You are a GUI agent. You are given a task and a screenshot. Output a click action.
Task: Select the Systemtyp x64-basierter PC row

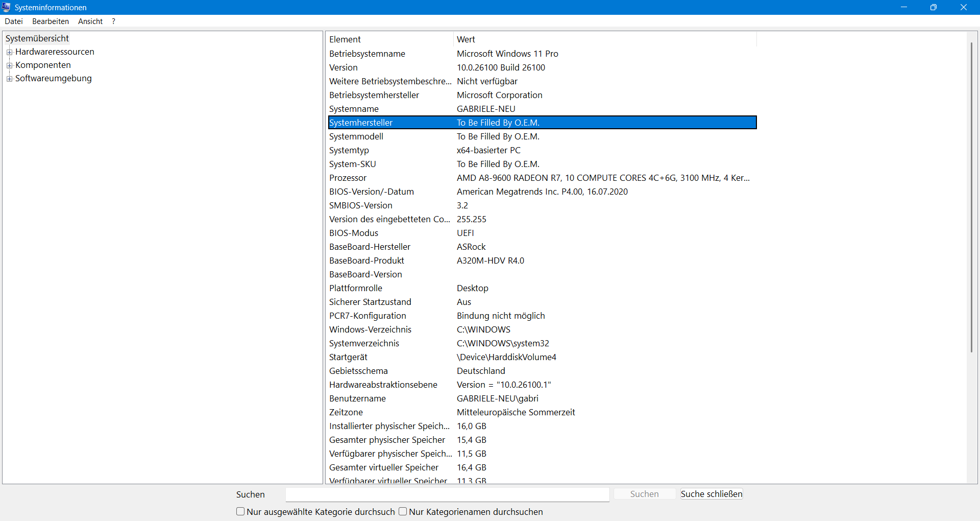(x=542, y=150)
